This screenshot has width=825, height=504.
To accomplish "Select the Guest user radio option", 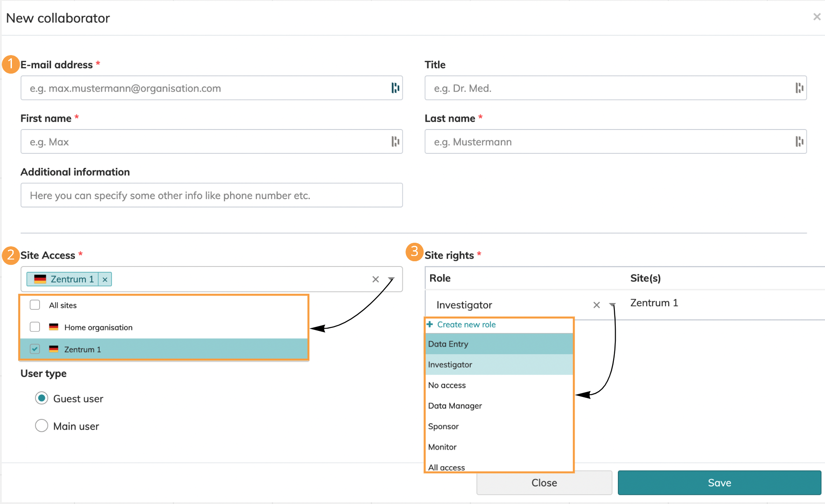I will (41, 398).
